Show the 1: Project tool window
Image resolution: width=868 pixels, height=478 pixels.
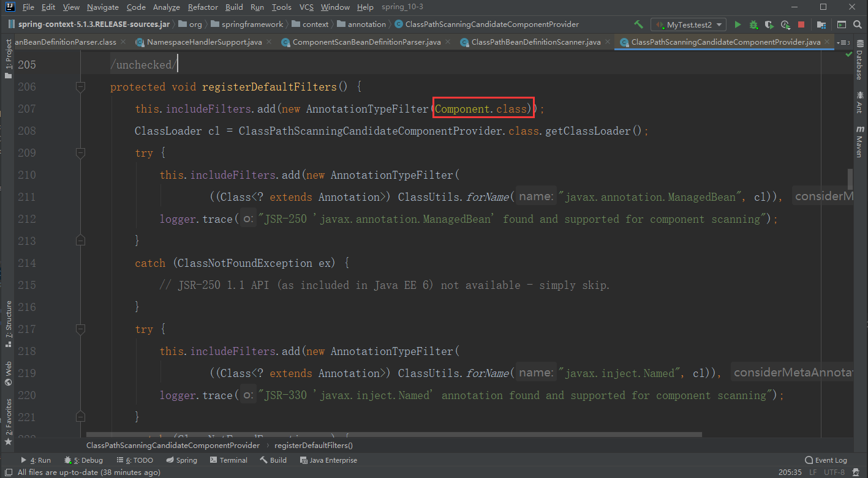coord(8,59)
